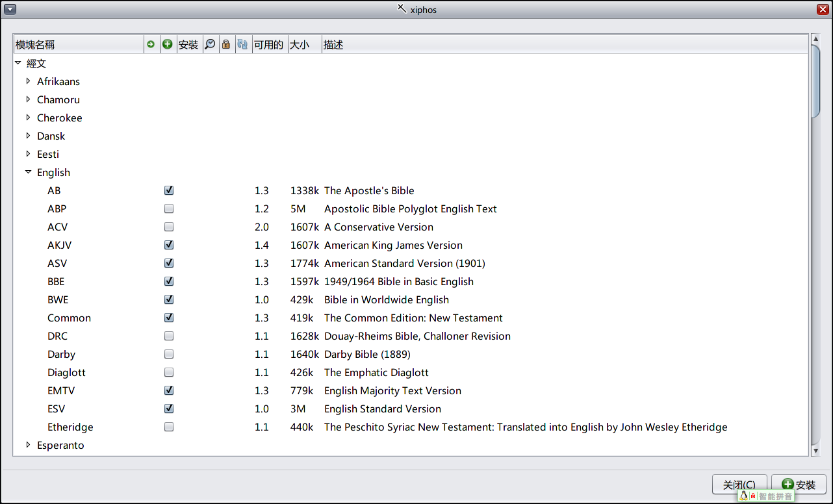The height and width of the screenshot is (504, 833).
Task: Sort by 描述 column header
Action: [x=565, y=44]
